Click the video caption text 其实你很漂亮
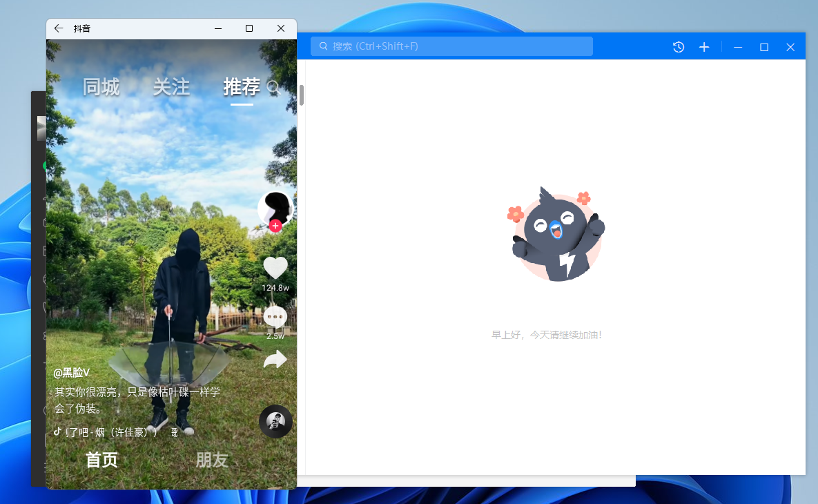Image resolution: width=818 pixels, height=504 pixels. click(138, 400)
